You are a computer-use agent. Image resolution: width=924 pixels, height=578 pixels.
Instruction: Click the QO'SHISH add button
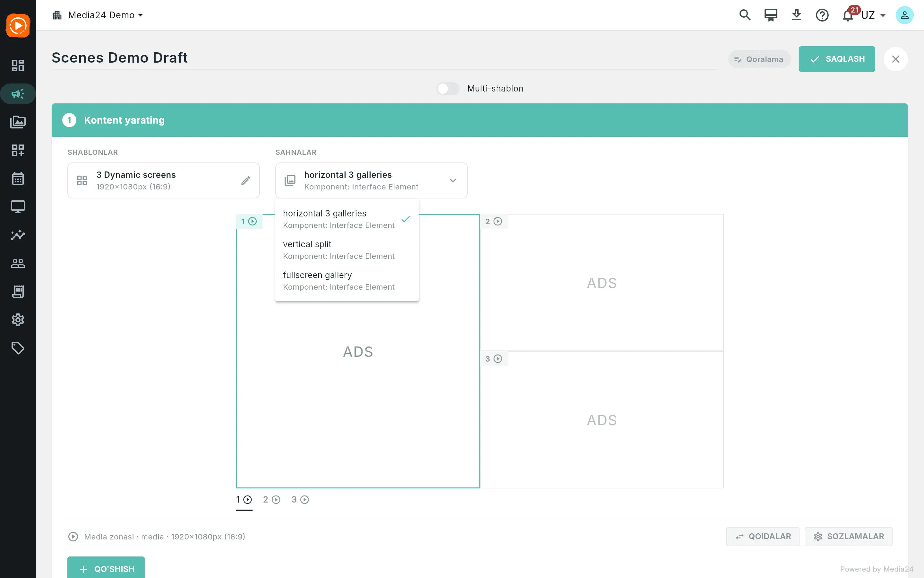[106, 568]
